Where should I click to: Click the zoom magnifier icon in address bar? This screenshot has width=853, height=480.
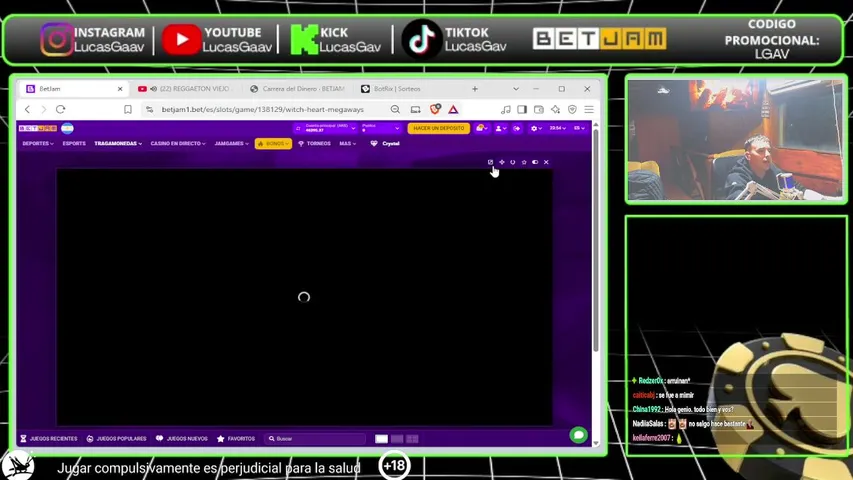click(395, 109)
